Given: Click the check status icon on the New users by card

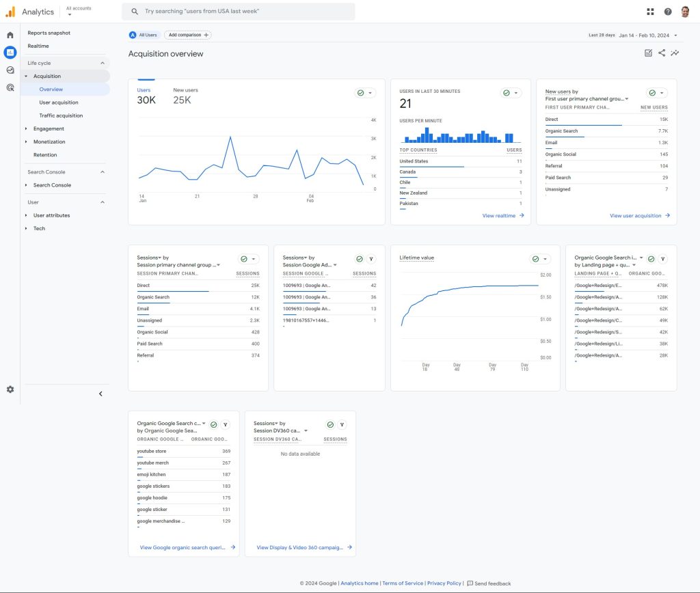Looking at the screenshot, I should point(652,93).
